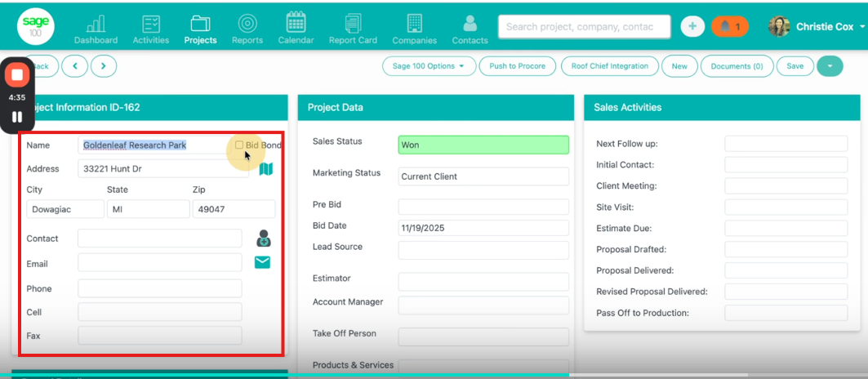Click the City field Dowagiac
The height and width of the screenshot is (379, 868).
(x=65, y=209)
